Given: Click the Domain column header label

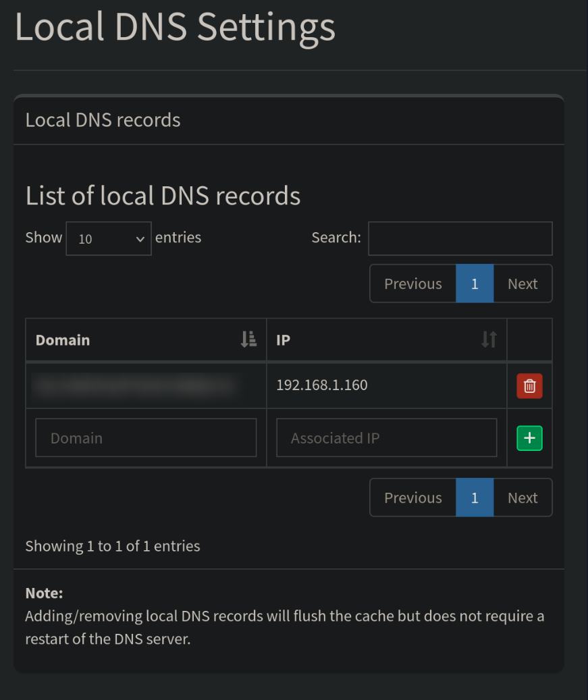Looking at the screenshot, I should click(x=63, y=340).
